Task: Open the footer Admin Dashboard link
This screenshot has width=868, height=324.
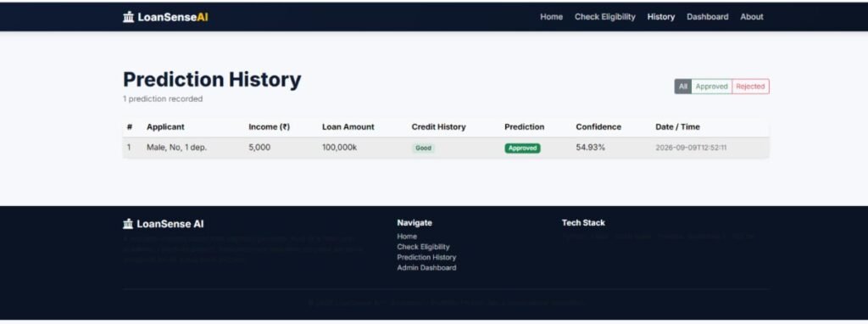Action: pyautogui.click(x=427, y=268)
